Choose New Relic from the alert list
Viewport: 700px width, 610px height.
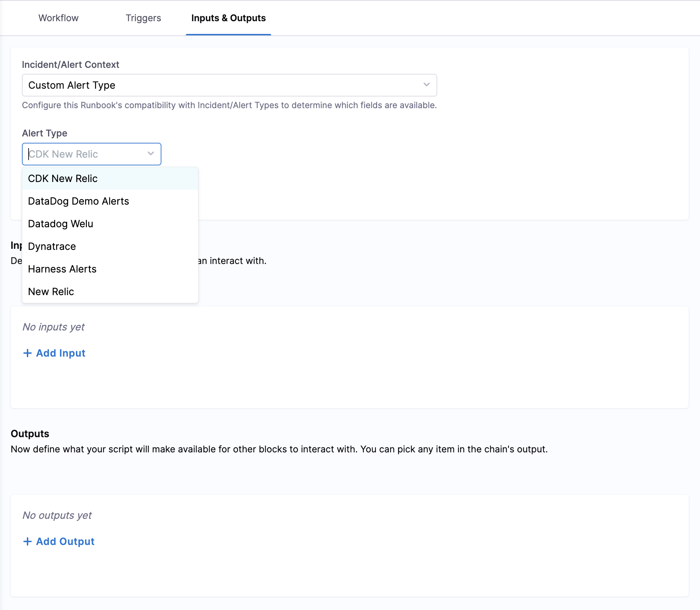[51, 291]
